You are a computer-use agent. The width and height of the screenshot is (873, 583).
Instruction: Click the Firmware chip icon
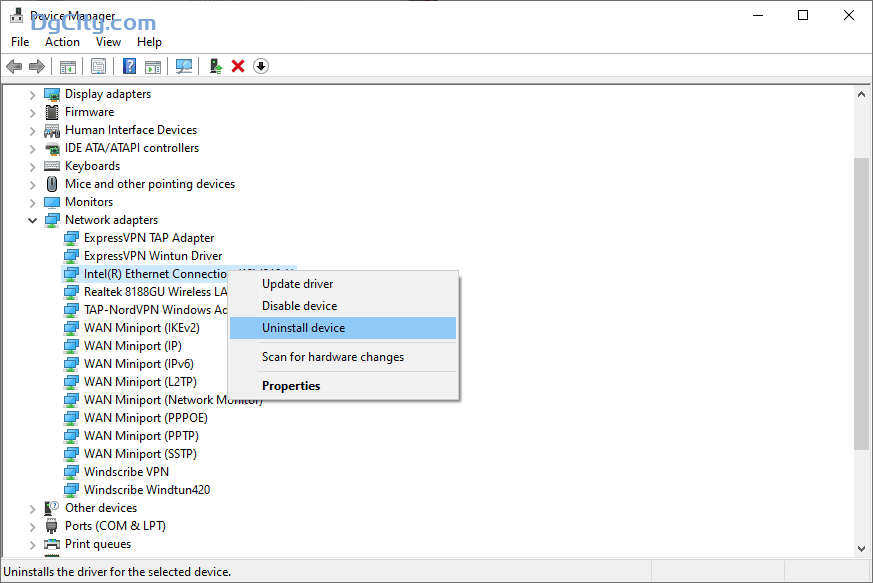pyautogui.click(x=52, y=112)
